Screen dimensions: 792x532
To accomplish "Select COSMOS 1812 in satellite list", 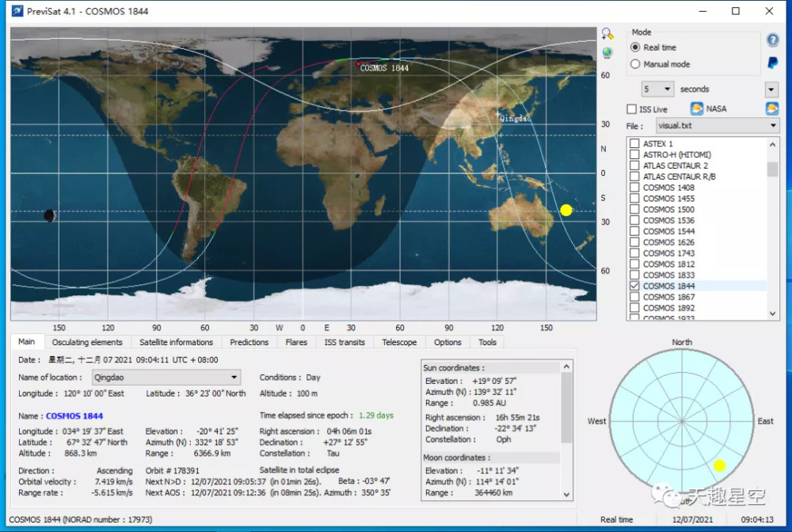I will click(x=668, y=264).
